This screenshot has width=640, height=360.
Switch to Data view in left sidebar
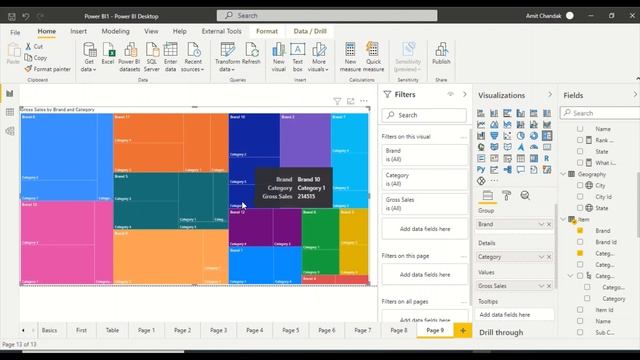(10, 112)
